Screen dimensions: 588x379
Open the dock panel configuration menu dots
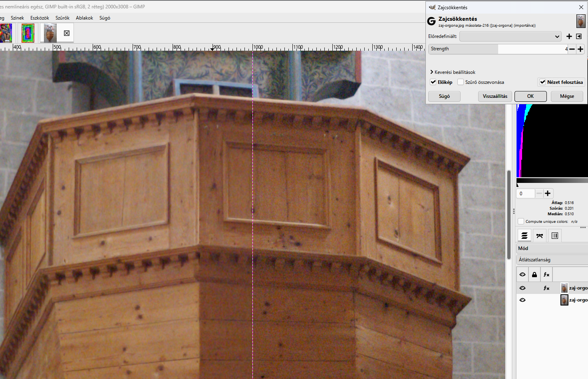583,227
